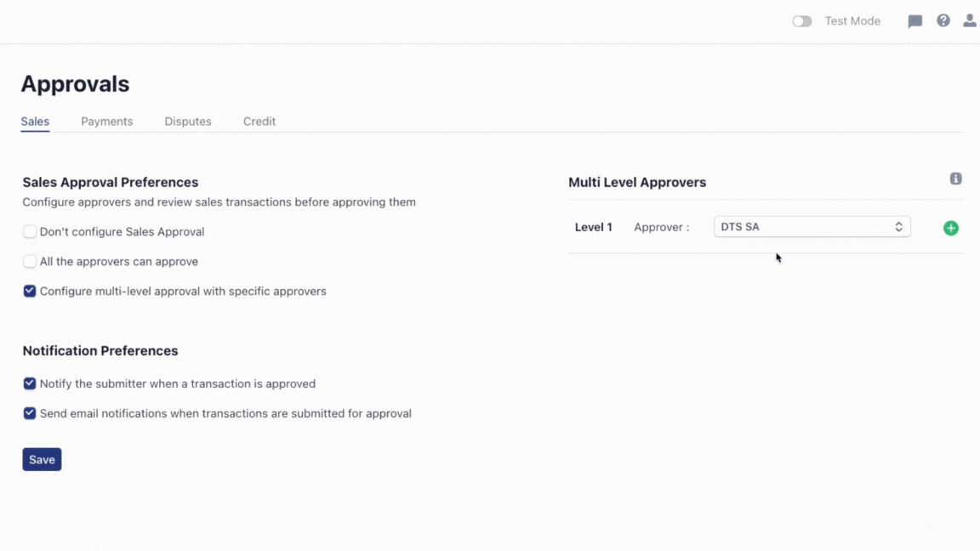
Task: Uncheck Notify the submitter when approved
Action: click(x=30, y=383)
